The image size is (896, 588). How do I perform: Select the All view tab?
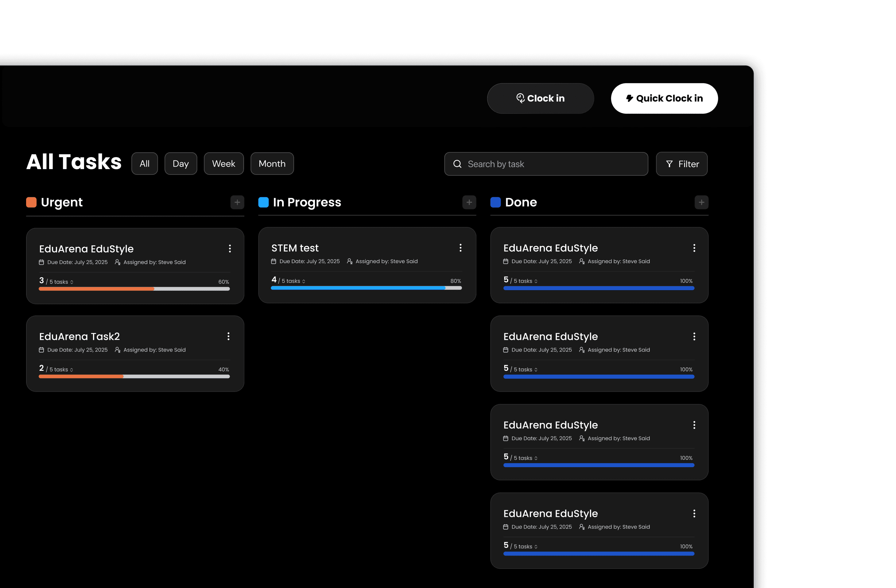tap(145, 164)
